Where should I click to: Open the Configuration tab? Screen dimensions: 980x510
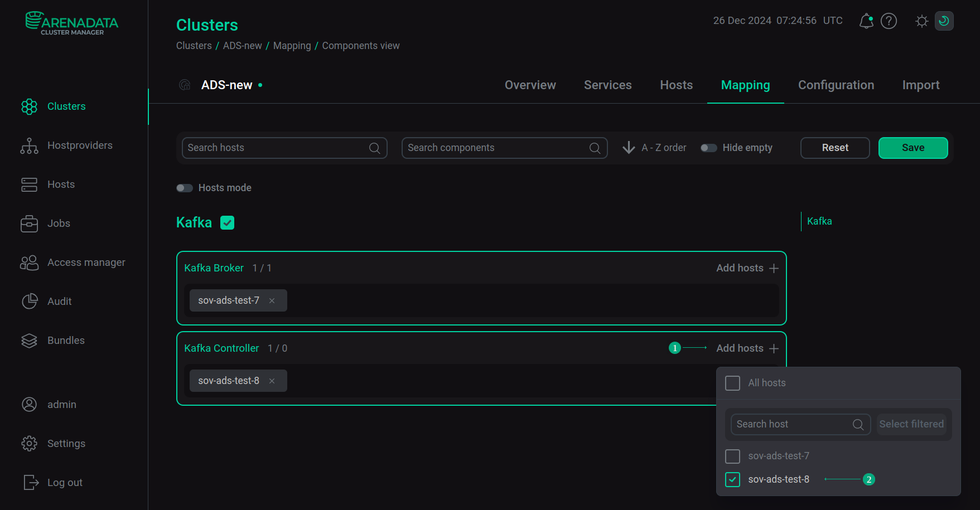pyautogui.click(x=836, y=85)
